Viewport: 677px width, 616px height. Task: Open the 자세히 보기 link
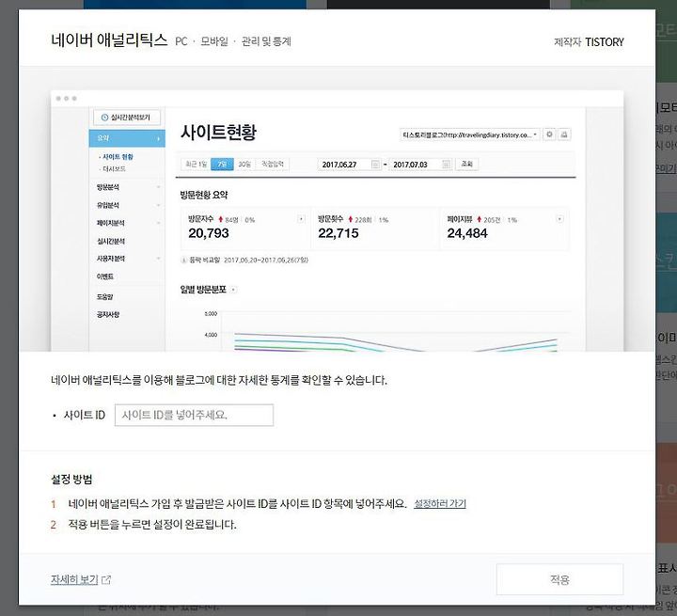(x=74, y=579)
